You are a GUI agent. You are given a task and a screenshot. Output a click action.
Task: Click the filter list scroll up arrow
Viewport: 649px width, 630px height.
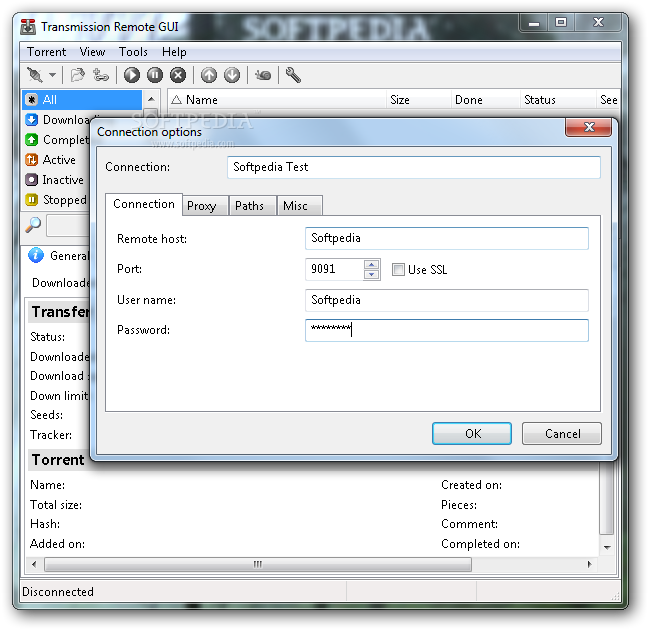pos(151,99)
